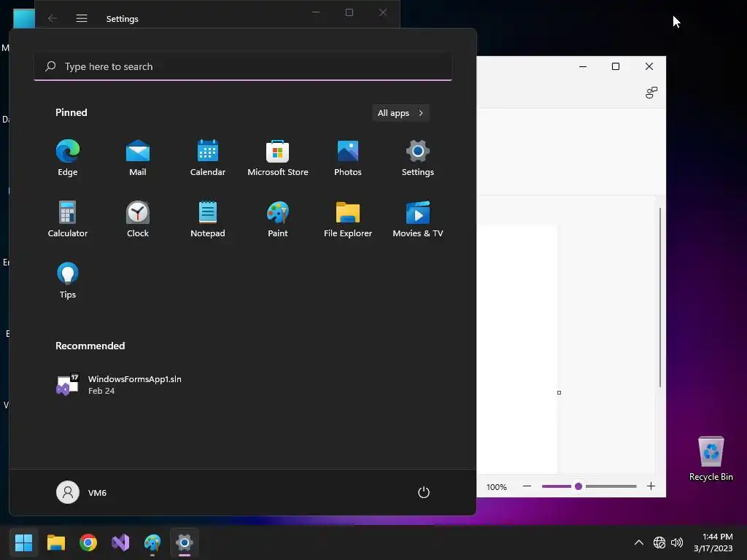Maximize the Paint window

[616, 66]
